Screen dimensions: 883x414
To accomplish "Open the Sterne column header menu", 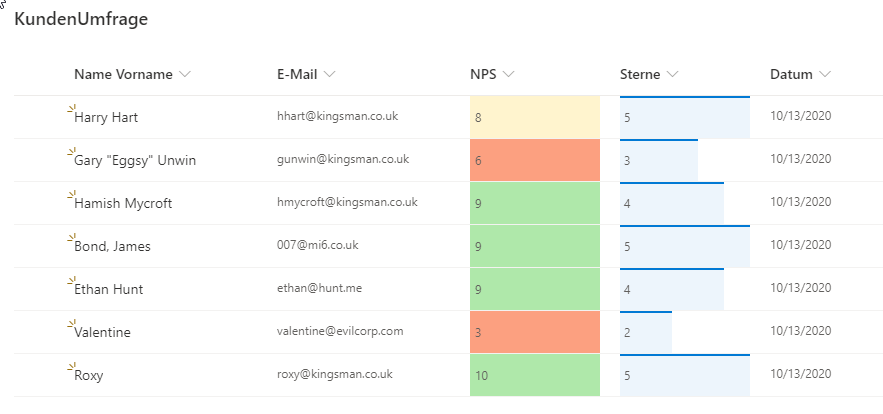I will coord(672,75).
